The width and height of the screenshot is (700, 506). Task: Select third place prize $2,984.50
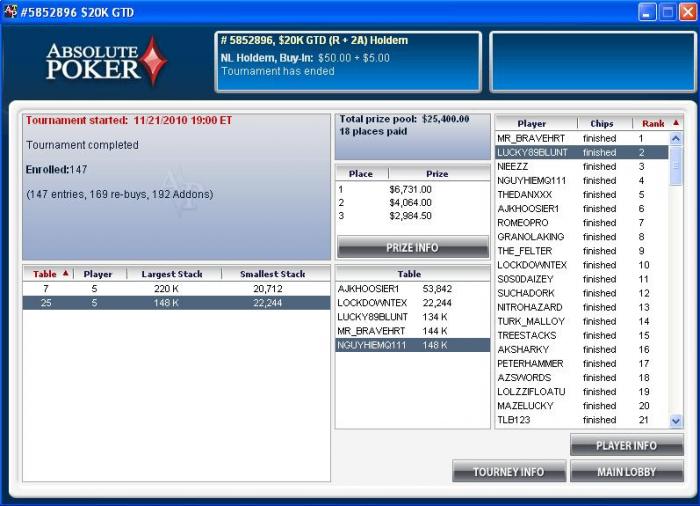point(412,216)
